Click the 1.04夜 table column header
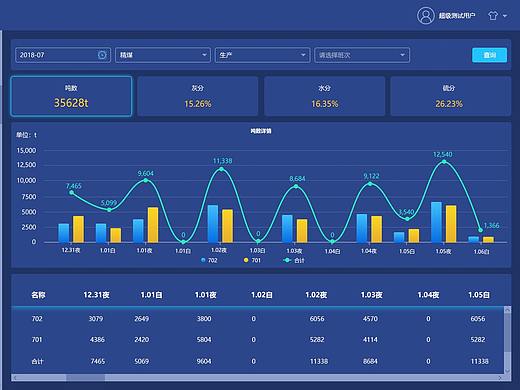The image size is (520, 390). pyautogui.click(x=428, y=295)
